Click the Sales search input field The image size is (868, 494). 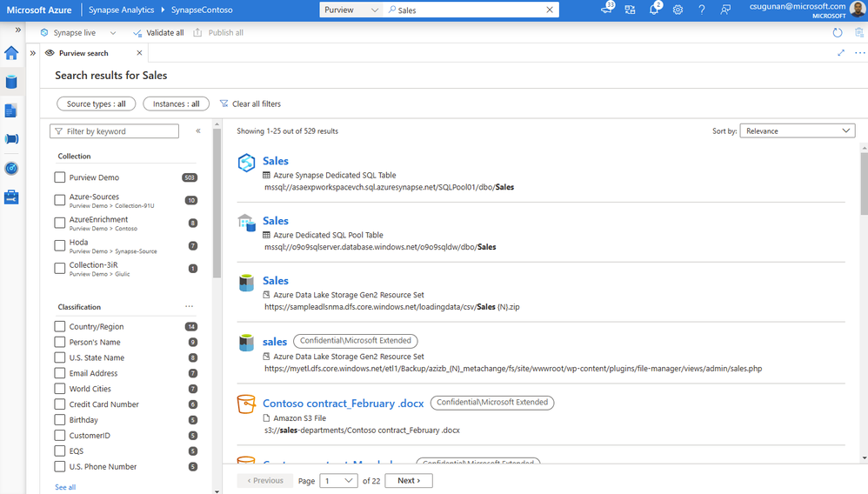[471, 10]
